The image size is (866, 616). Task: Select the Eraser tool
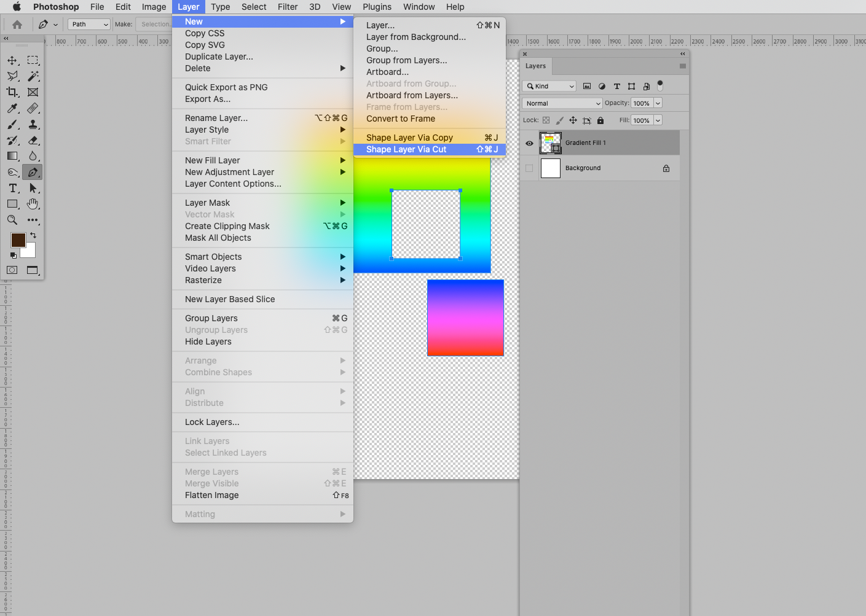tap(33, 140)
